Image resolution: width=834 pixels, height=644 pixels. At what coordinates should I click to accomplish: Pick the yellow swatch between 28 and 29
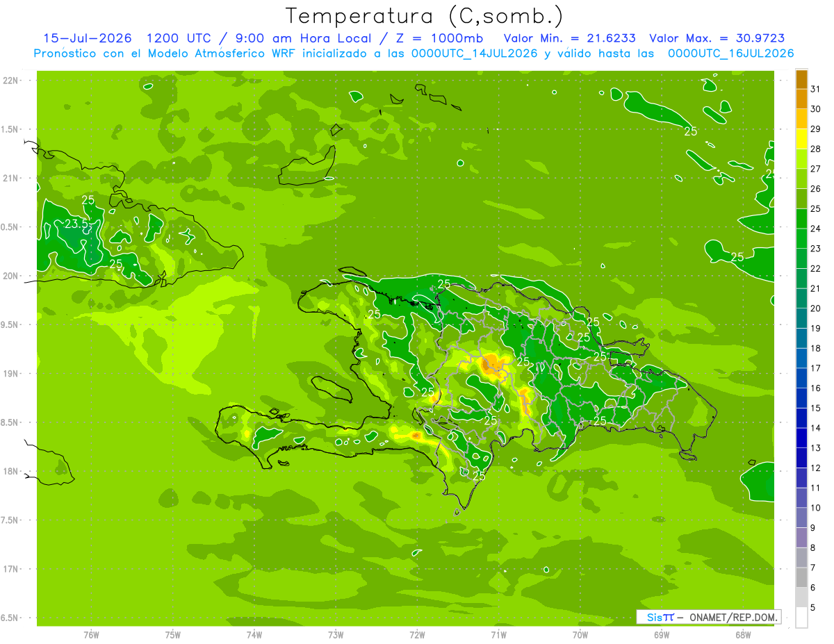pyautogui.click(x=801, y=139)
